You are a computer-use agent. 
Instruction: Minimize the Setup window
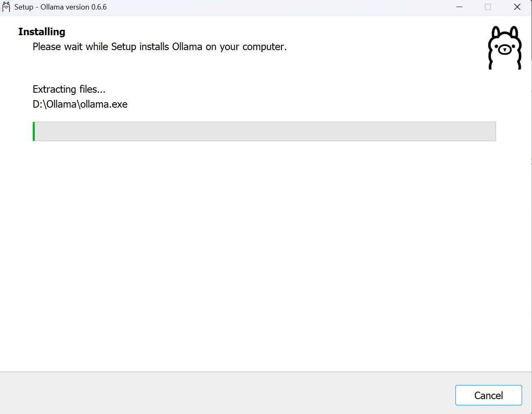(x=459, y=7)
